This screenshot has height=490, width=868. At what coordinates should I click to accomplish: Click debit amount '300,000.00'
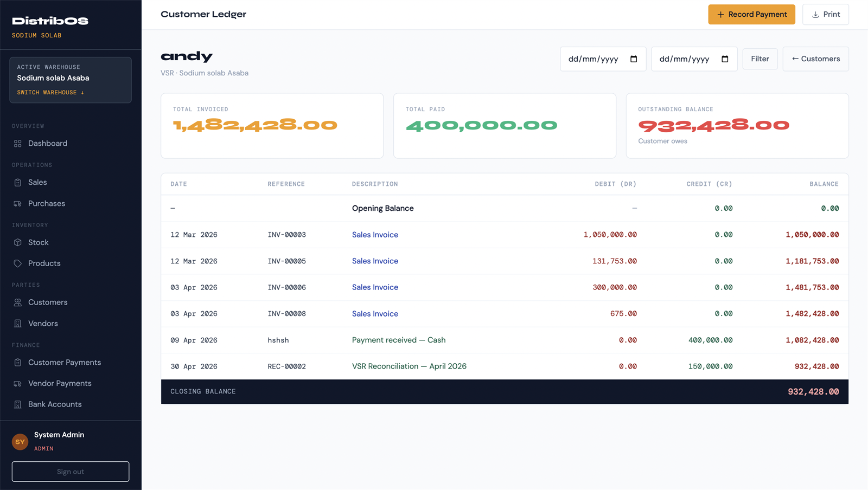coord(615,287)
